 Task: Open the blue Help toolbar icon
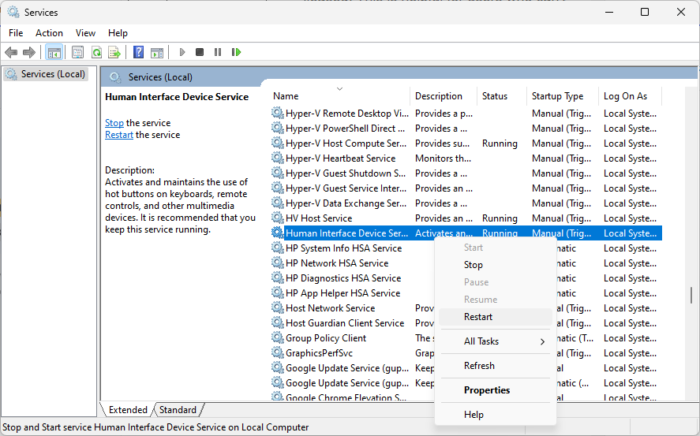pos(138,52)
